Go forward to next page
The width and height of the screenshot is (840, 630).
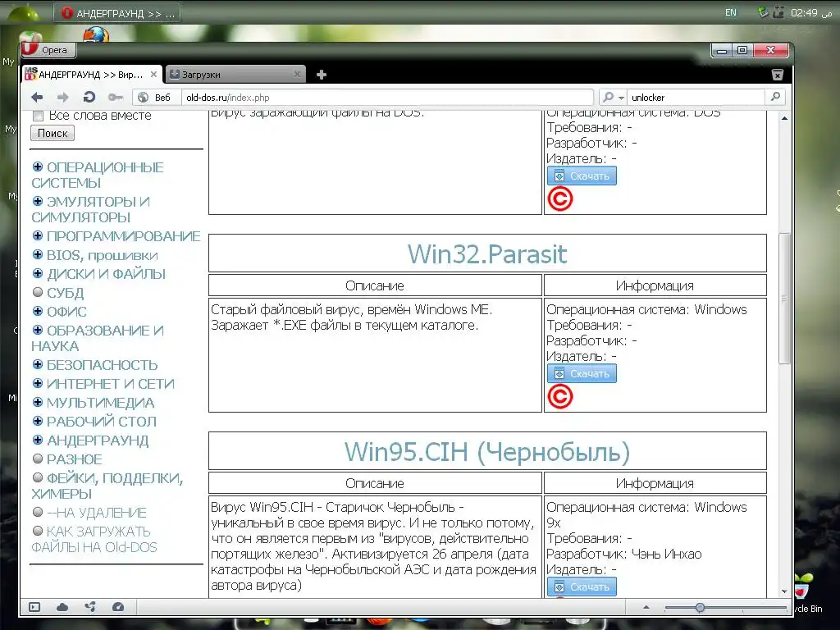[63, 97]
